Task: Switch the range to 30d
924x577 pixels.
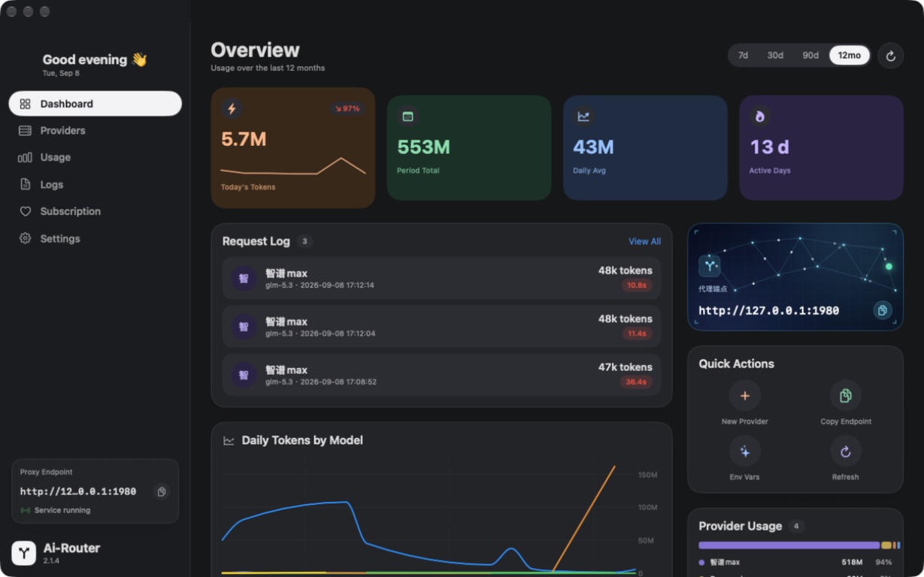Action: point(775,56)
